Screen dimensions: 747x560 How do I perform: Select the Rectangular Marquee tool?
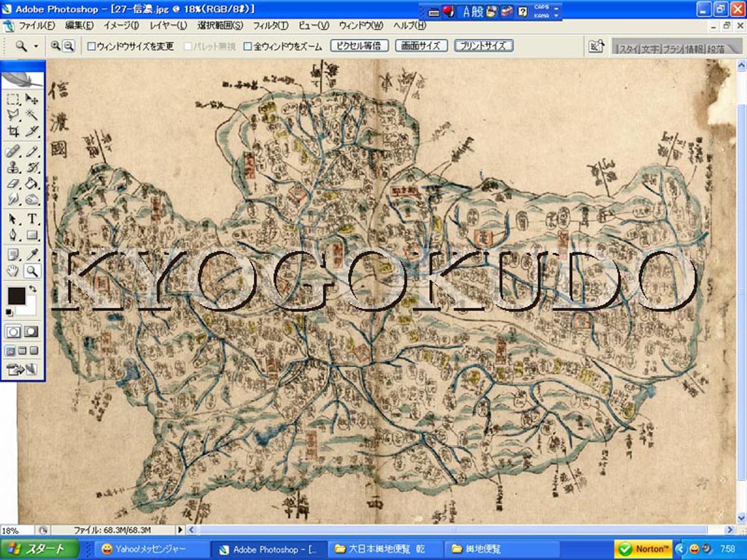13,99
